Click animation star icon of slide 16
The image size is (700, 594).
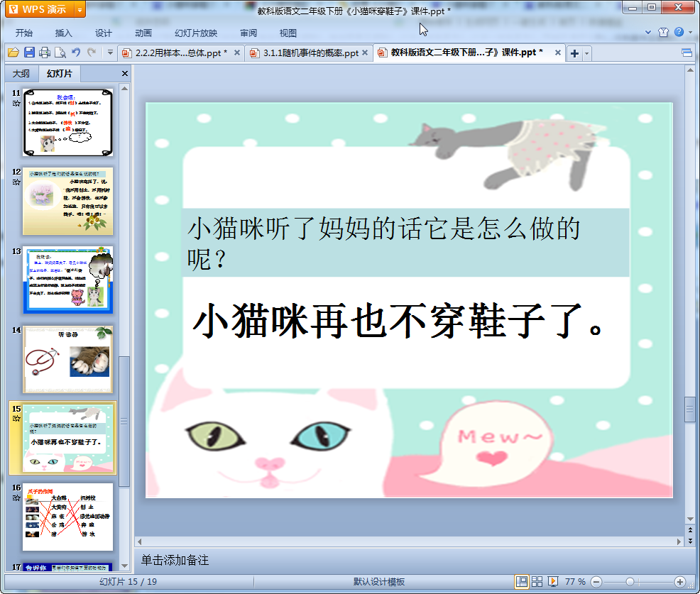pos(16,497)
